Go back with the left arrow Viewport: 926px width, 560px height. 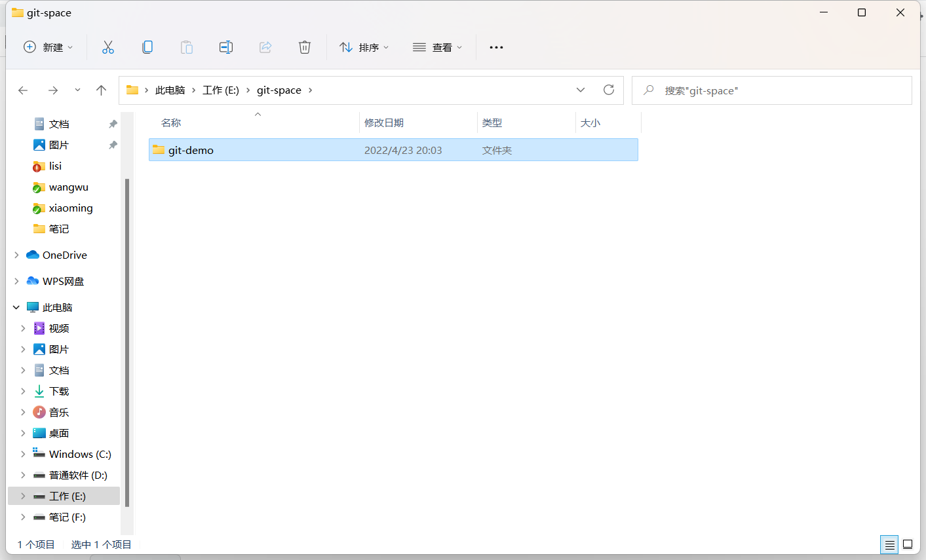(x=23, y=90)
